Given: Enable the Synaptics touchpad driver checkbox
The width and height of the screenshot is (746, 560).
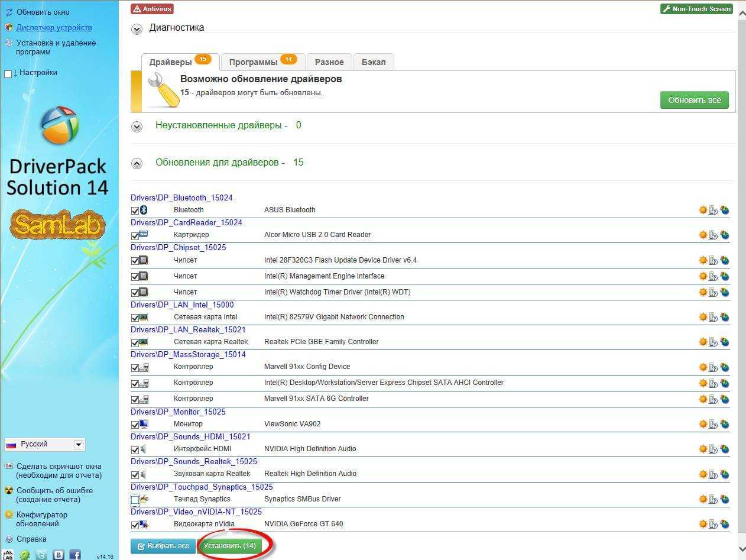Looking at the screenshot, I should (x=135, y=500).
